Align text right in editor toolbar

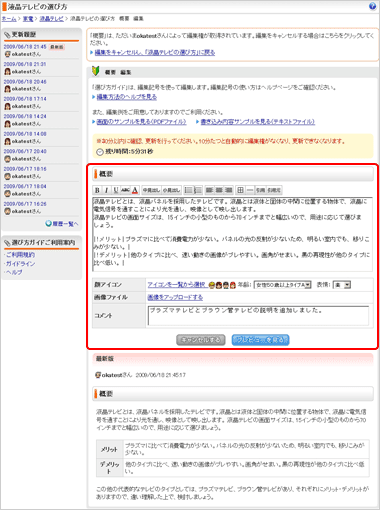(x=228, y=190)
